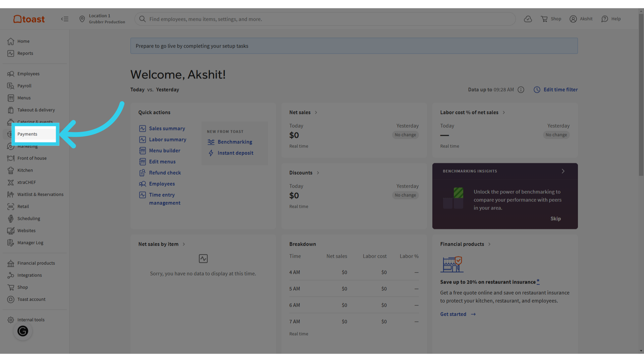Select Payments in the sidebar
This screenshot has width=644, height=362.
point(35,134)
